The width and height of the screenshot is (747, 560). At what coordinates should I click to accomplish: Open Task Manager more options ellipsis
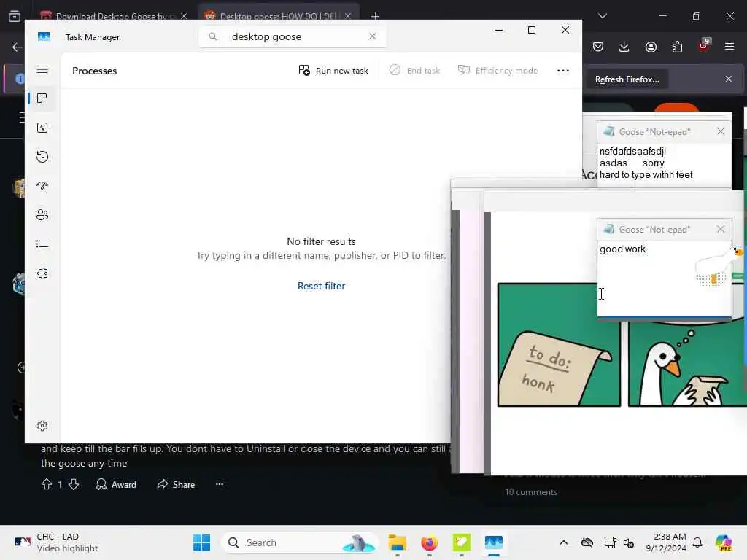(x=563, y=71)
